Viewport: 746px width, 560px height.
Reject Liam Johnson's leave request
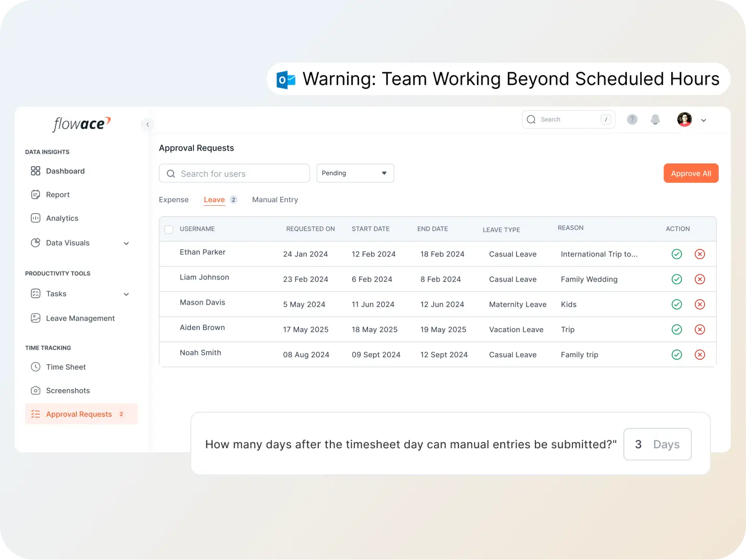pos(699,279)
